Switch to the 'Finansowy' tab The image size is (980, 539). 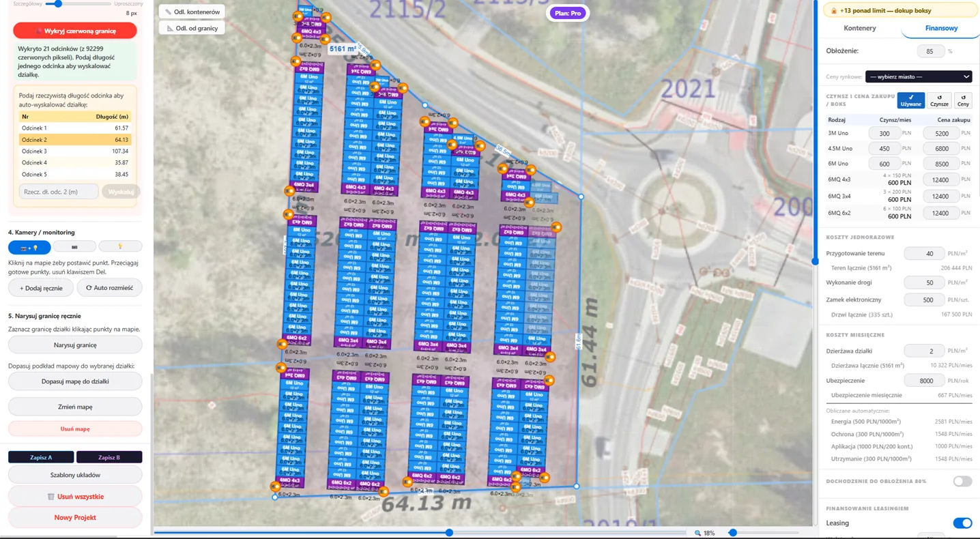pyautogui.click(x=941, y=28)
